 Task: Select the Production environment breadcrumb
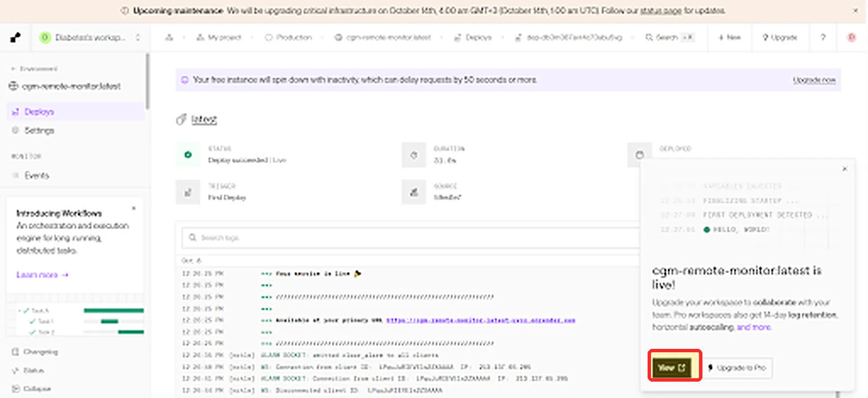(x=288, y=38)
